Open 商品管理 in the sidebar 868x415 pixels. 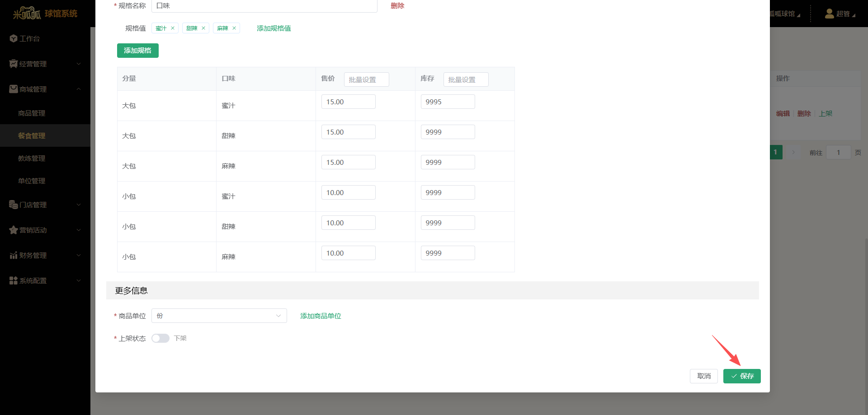point(32,113)
